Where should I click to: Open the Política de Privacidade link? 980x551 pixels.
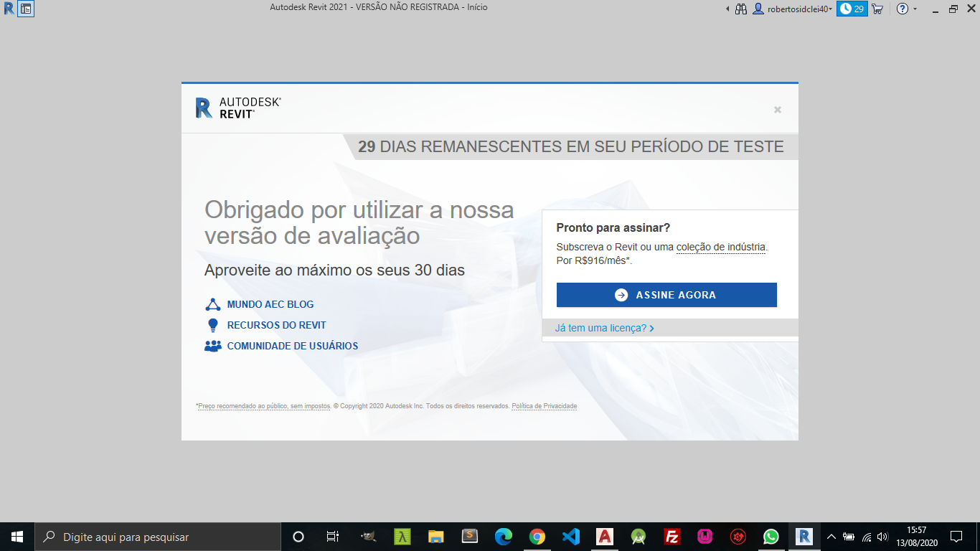(544, 406)
